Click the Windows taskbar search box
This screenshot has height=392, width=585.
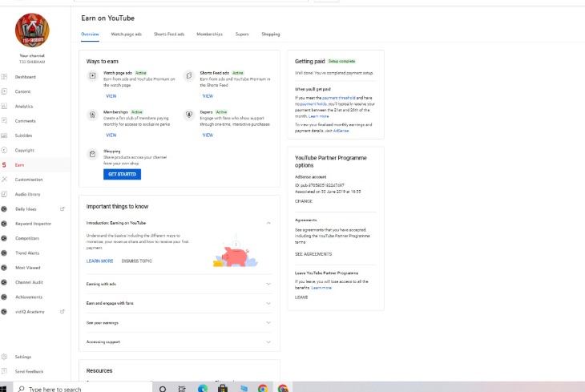point(83,388)
